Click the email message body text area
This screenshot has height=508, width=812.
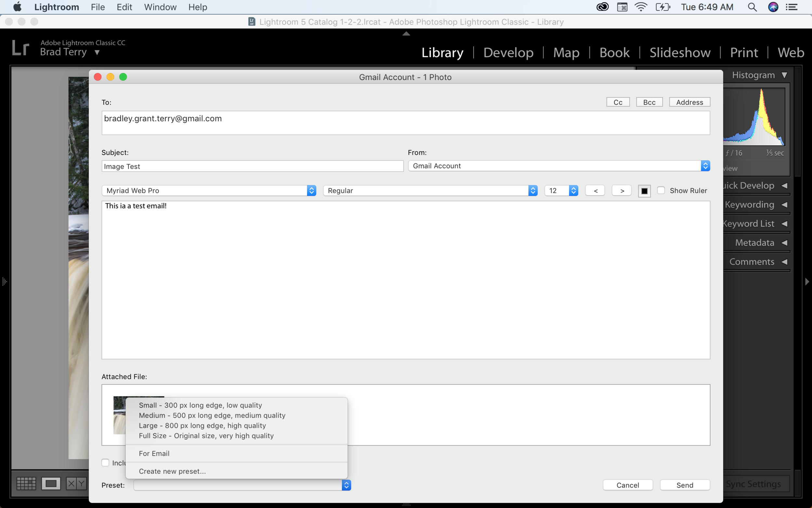pyautogui.click(x=406, y=280)
